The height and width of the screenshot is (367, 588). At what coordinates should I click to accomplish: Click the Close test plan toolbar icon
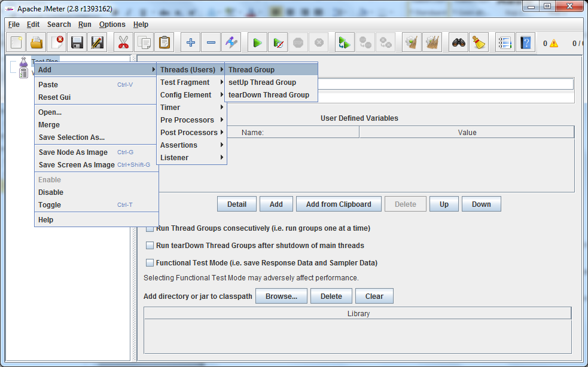pyautogui.click(x=57, y=42)
